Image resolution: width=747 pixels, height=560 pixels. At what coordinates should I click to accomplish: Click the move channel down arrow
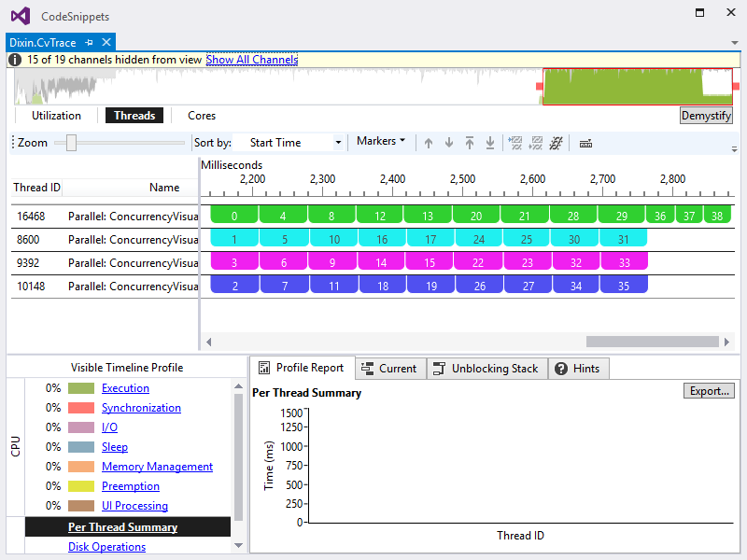[x=449, y=143]
